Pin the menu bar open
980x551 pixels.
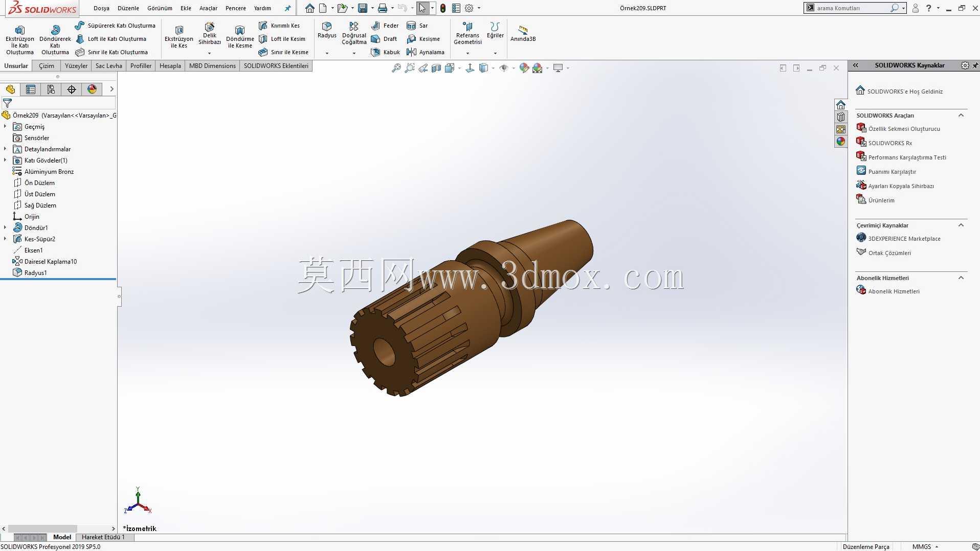tap(287, 8)
